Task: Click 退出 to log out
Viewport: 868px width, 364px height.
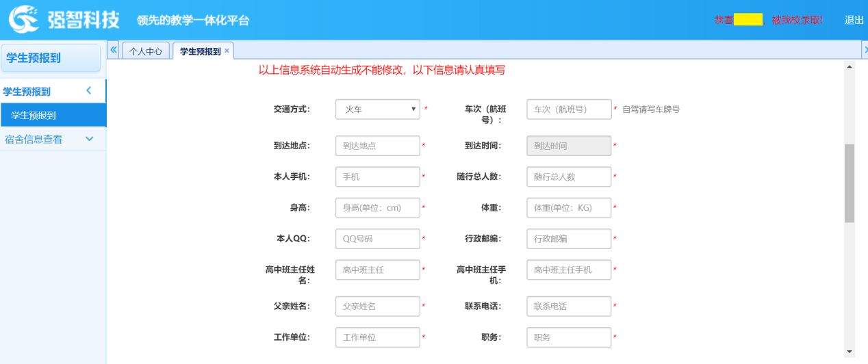Action: tap(854, 20)
